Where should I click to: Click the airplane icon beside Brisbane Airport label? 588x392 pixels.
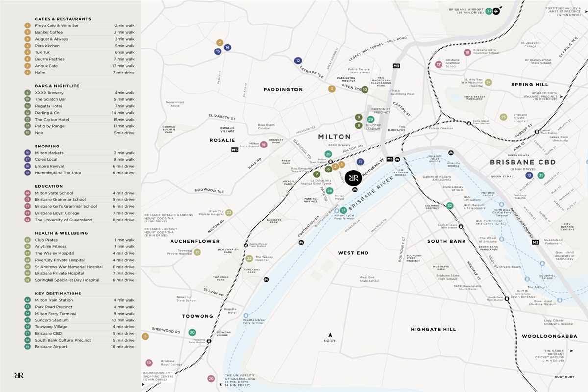click(497, 11)
